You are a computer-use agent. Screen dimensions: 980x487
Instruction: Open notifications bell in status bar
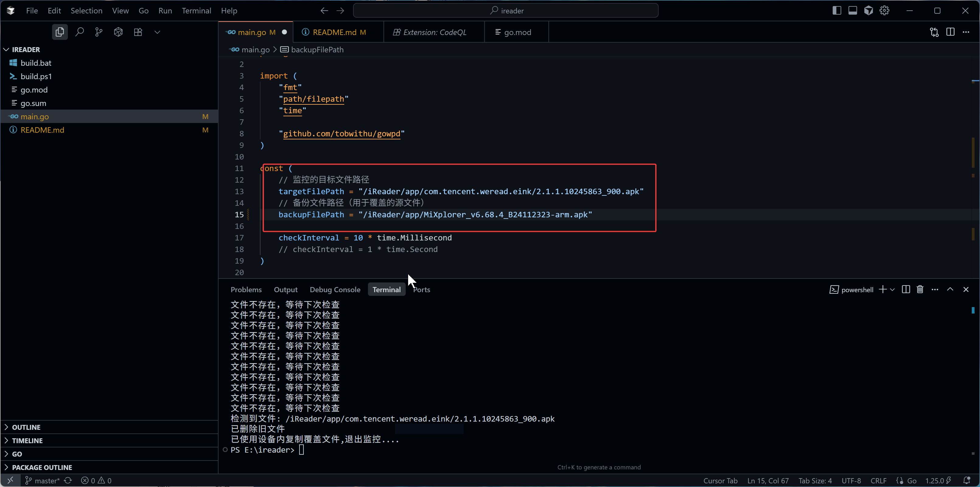pos(966,480)
